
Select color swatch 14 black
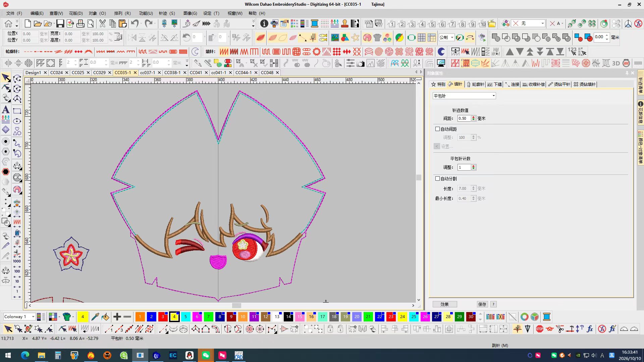click(x=288, y=317)
